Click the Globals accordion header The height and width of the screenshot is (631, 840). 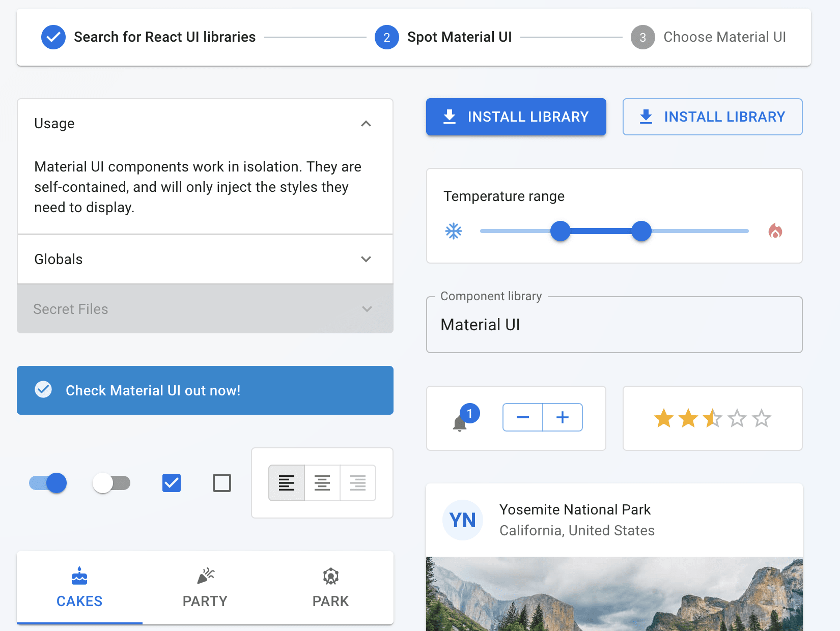[x=205, y=259]
